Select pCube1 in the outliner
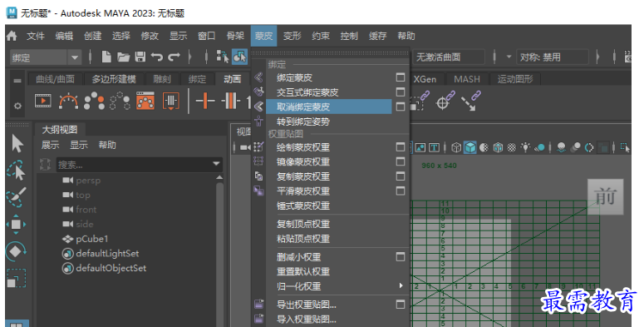Image resolution: width=644 pixels, height=327 pixels. 91,239
